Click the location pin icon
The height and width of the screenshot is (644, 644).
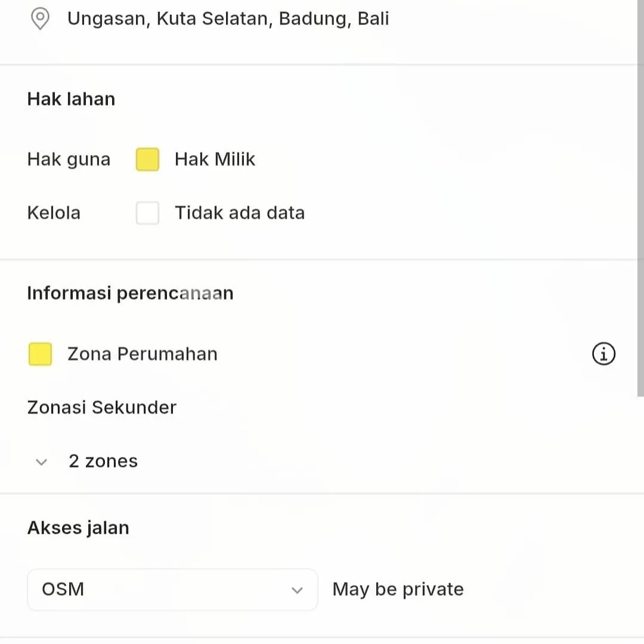point(40,18)
